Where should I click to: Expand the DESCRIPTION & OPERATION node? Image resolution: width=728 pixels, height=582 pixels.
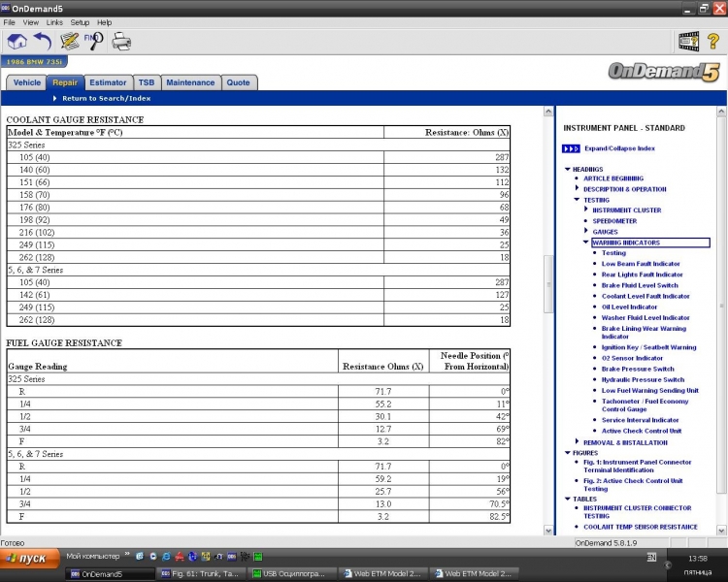577,189
